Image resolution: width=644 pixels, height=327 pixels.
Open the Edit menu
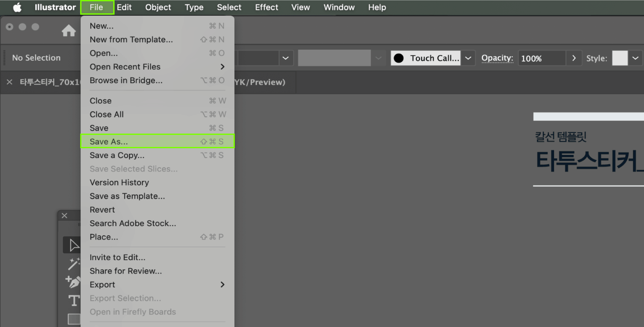coord(124,7)
